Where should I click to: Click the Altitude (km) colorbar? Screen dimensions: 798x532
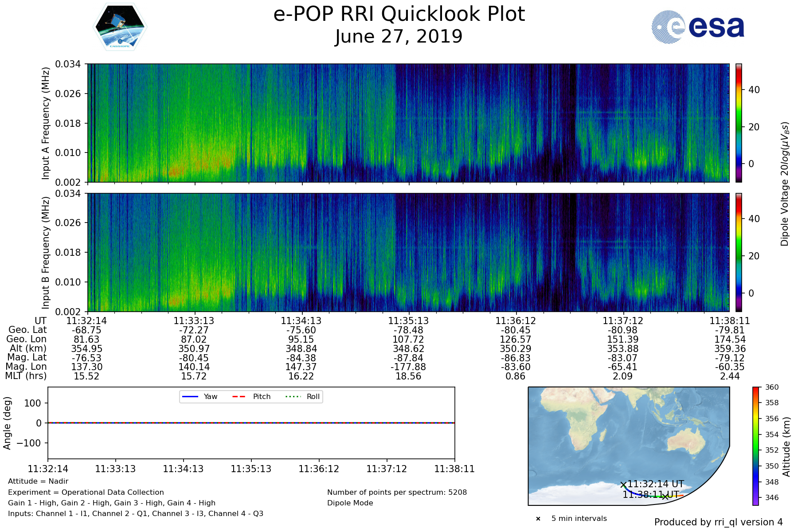pyautogui.click(x=755, y=446)
